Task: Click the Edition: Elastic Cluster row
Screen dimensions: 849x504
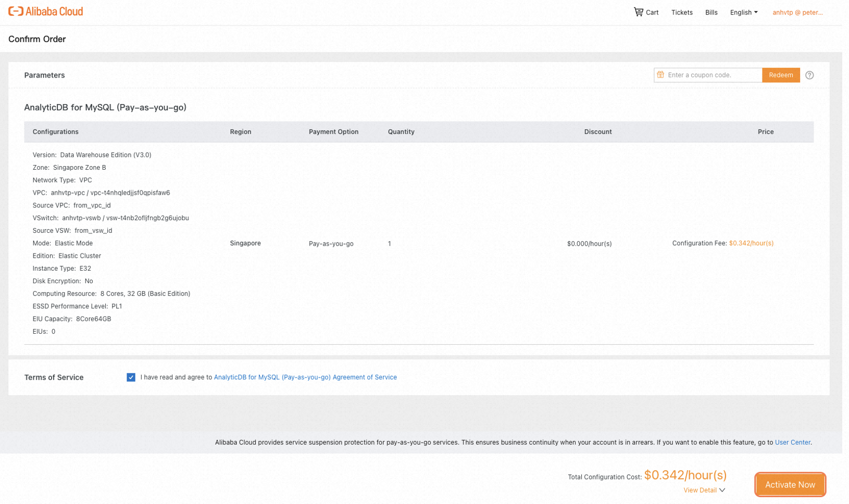Action: tap(67, 256)
